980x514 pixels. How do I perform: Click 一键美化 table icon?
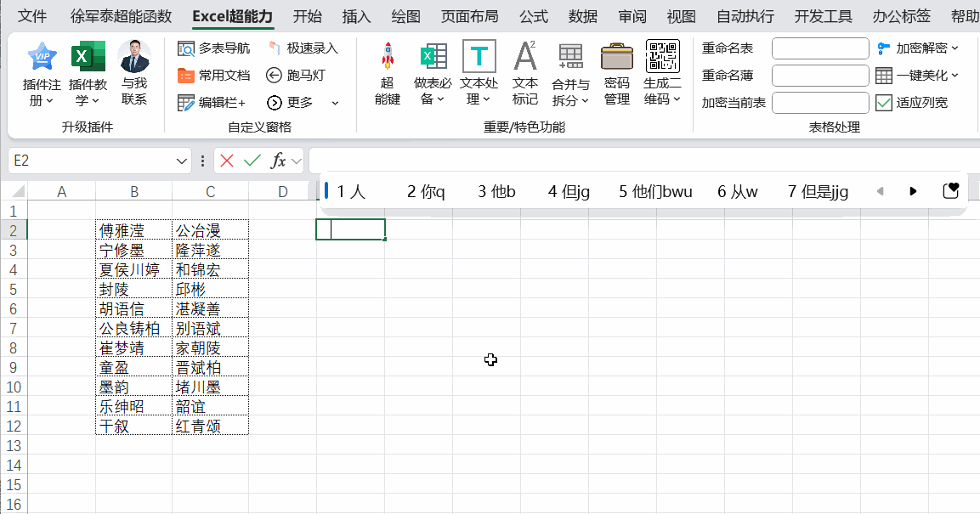[884, 76]
